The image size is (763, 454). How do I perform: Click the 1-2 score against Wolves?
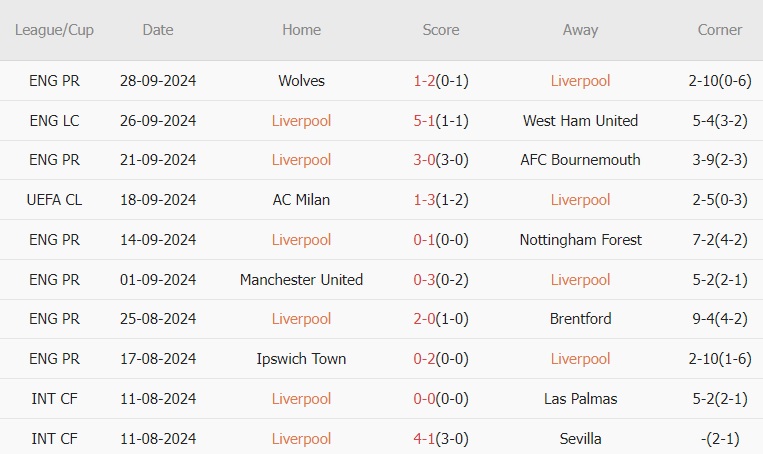coord(424,81)
